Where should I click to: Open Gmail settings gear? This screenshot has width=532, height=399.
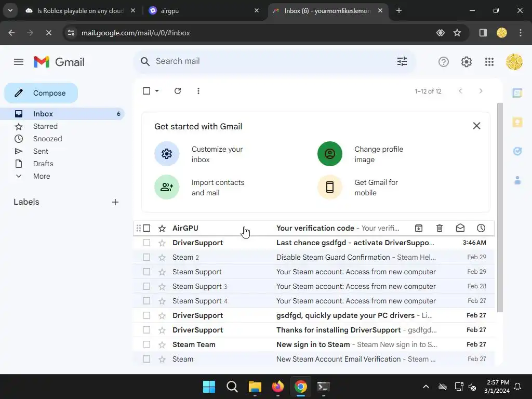[467, 62]
